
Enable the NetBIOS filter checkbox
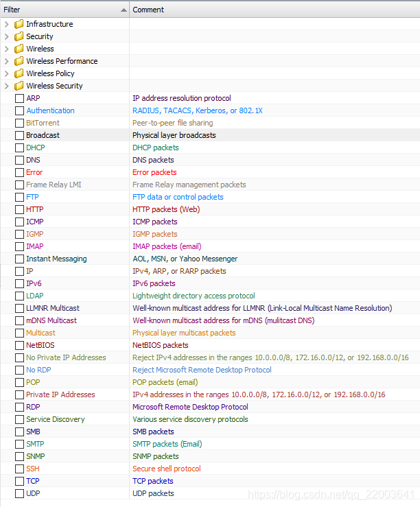(x=19, y=345)
